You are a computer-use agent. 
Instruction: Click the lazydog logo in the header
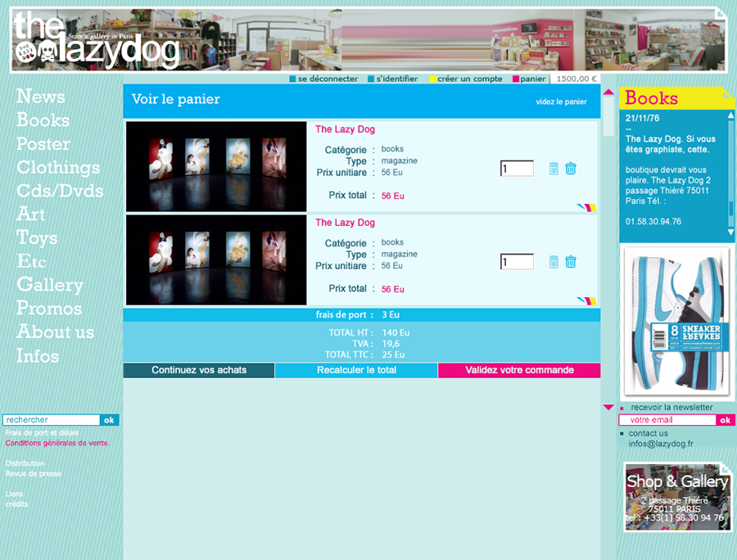point(97,41)
